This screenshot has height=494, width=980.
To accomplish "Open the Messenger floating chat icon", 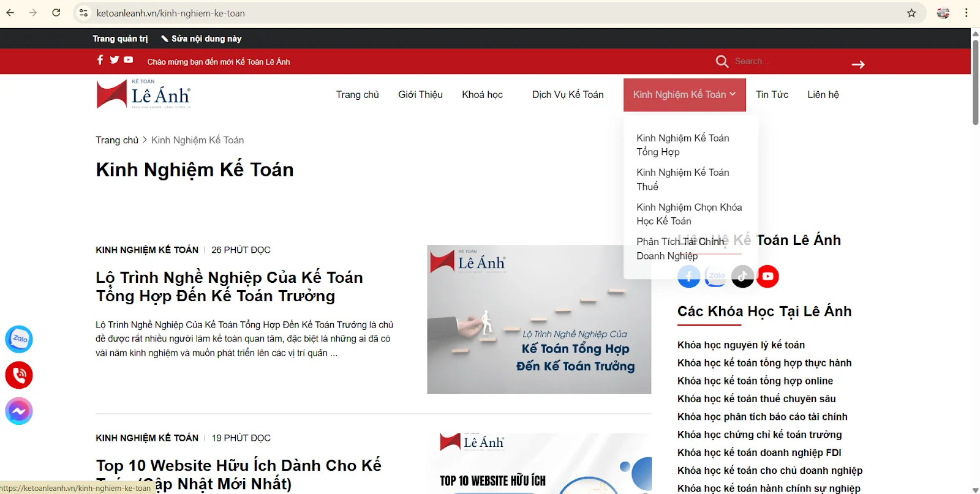I will [x=19, y=411].
